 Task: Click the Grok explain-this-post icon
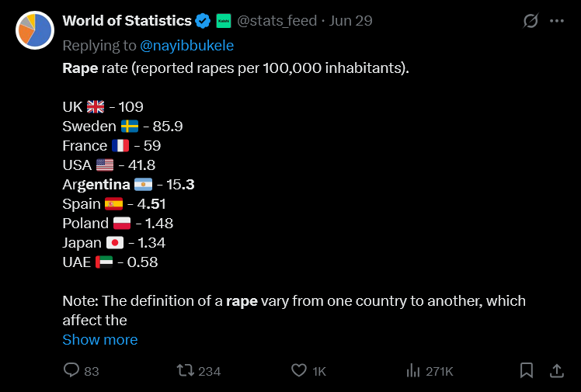531,21
